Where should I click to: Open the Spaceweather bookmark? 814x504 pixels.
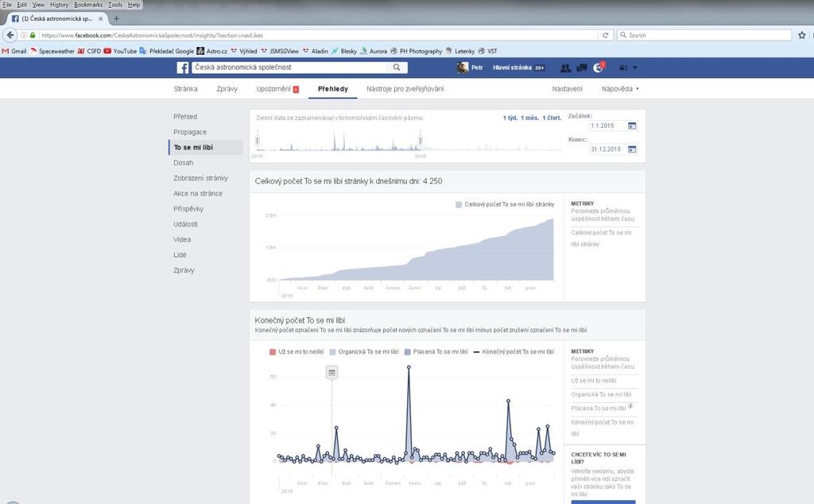pos(52,51)
